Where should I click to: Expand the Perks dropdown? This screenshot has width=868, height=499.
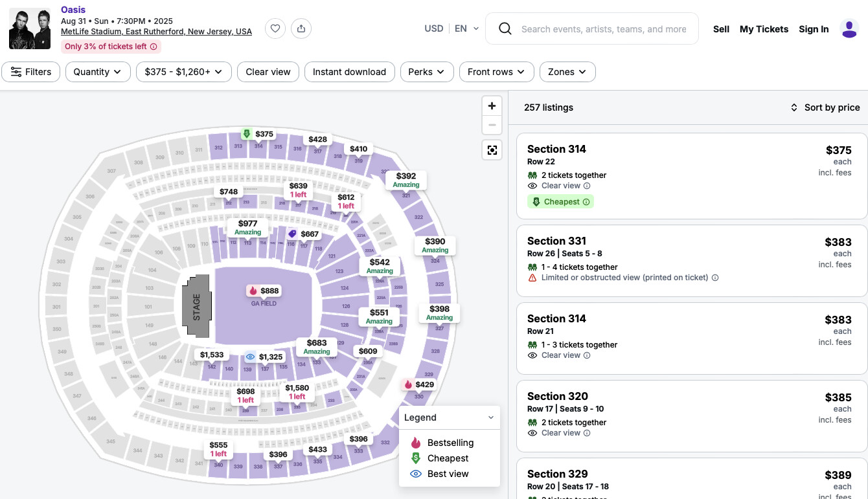point(427,72)
